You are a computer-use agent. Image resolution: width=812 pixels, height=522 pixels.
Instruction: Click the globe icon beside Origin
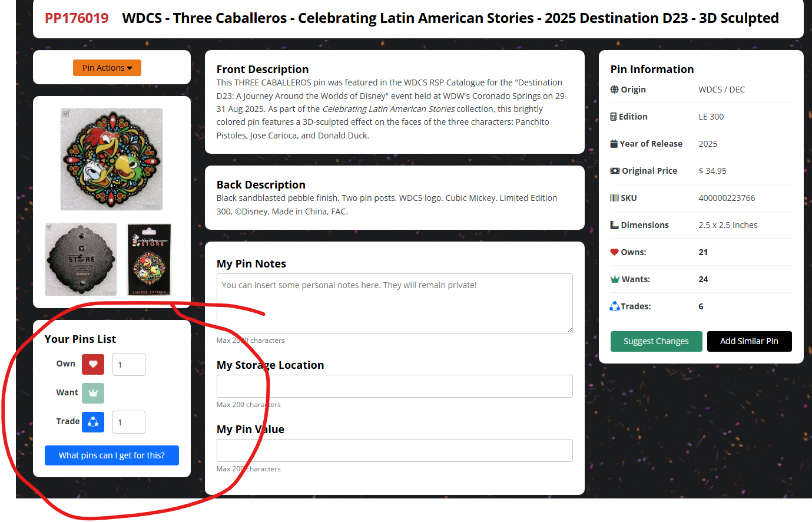point(615,90)
